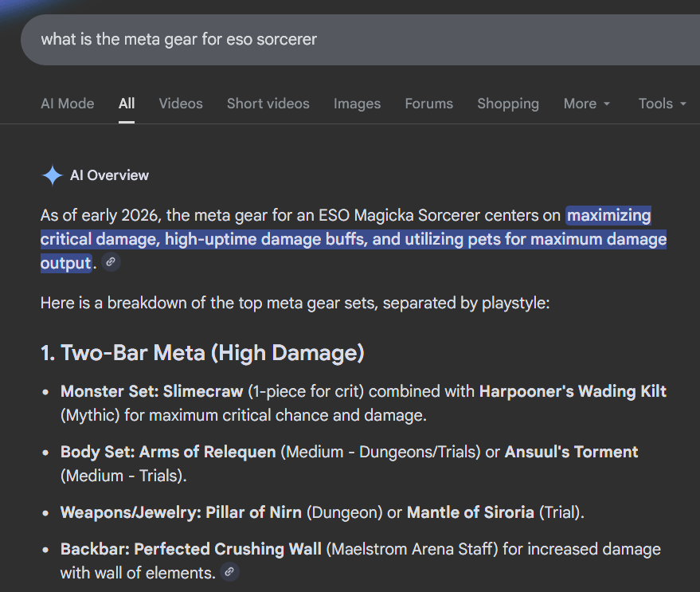
Task: Click the Mantle of Siroria text
Action: pyautogui.click(x=471, y=512)
